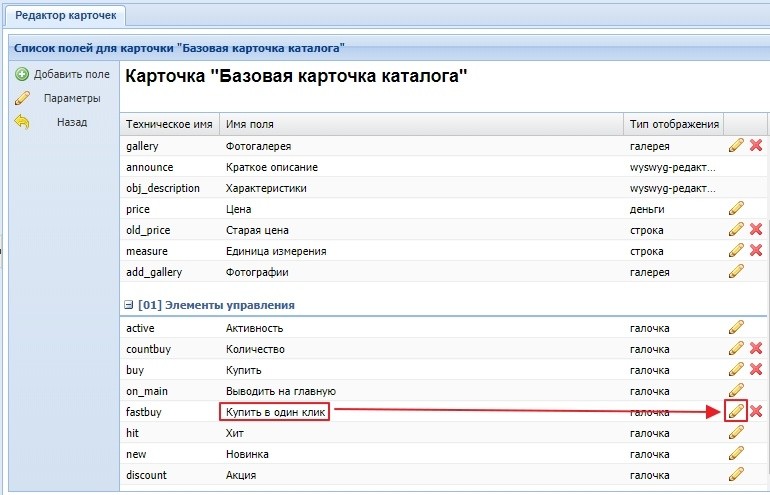Go back using the "Назад" button

tap(71, 122)
